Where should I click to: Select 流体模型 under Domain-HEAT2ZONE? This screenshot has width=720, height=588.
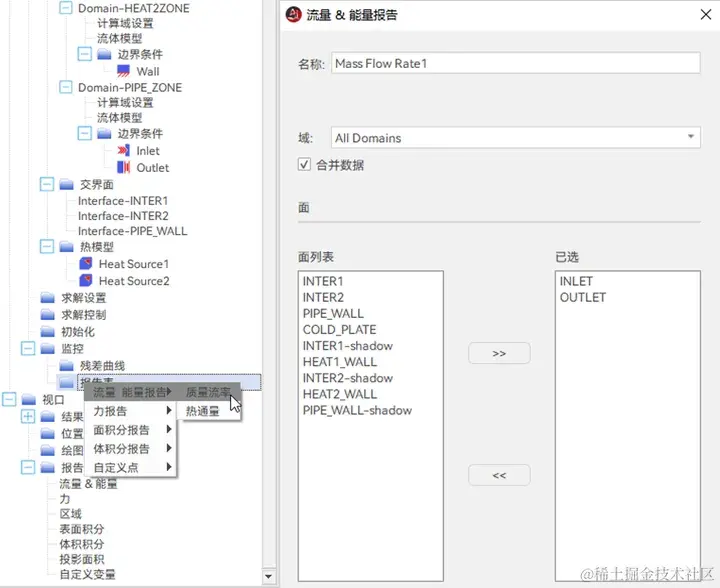119,38
